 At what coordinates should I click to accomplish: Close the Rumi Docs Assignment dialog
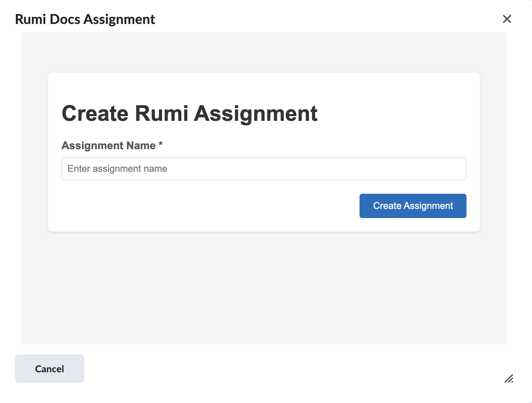click(x=507, y=19)
